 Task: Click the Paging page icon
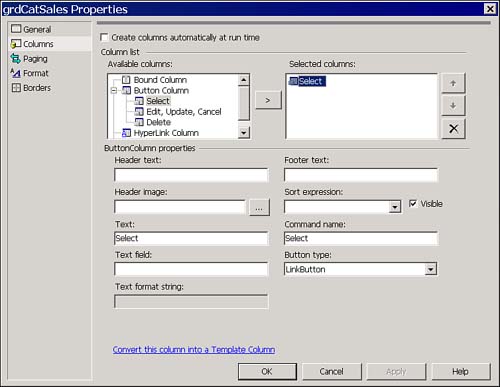click(16, 58)
